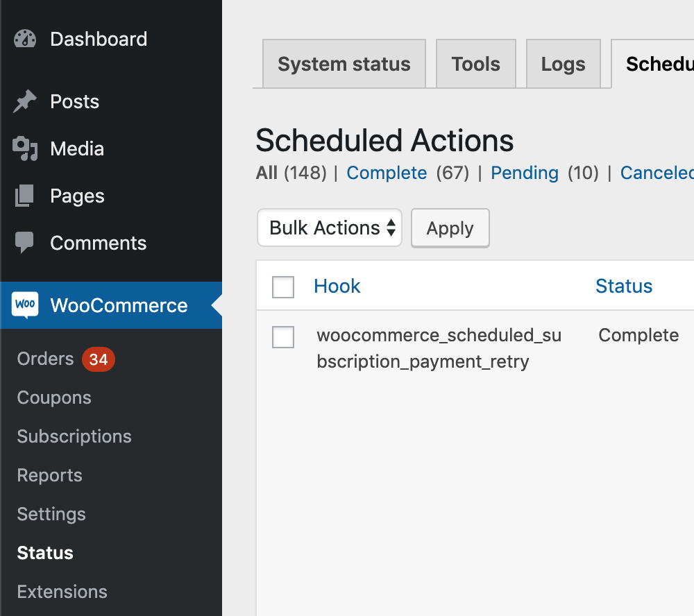The width and height of the screenshot is (694, 616).
Task: Switch to the System status tab
Action: pos(344,65)
